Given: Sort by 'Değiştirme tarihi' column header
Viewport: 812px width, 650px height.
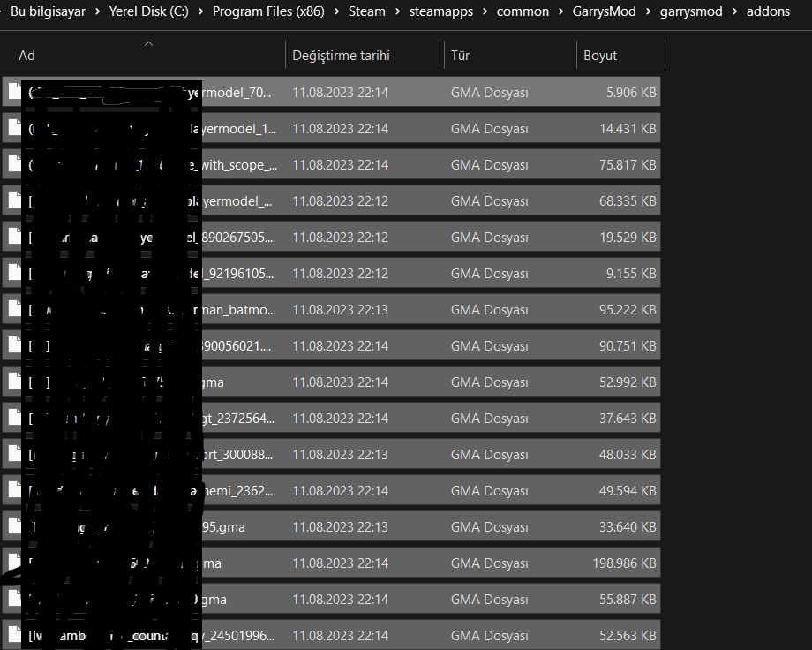Looking at the screenshot, I should [x=365, y=55].
